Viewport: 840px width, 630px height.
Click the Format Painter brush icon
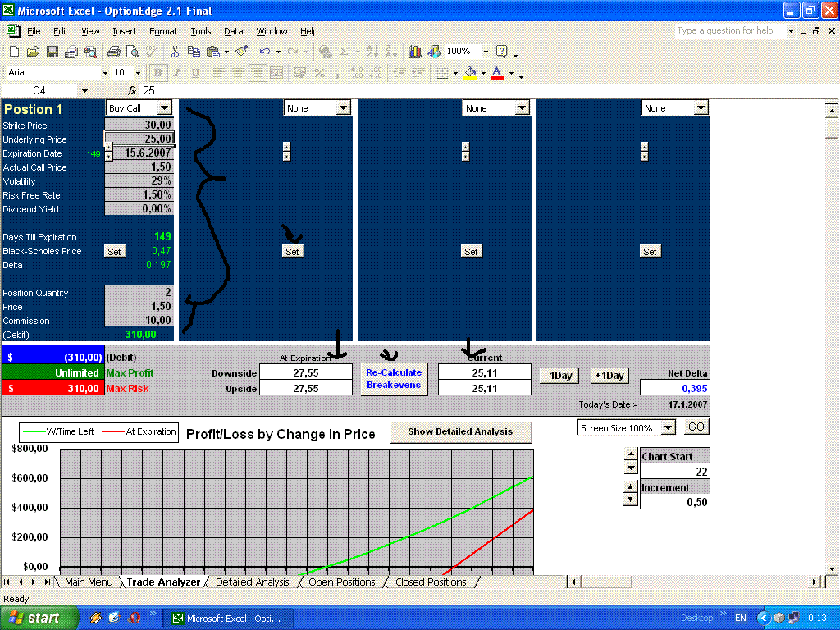(x=240, y=52)
